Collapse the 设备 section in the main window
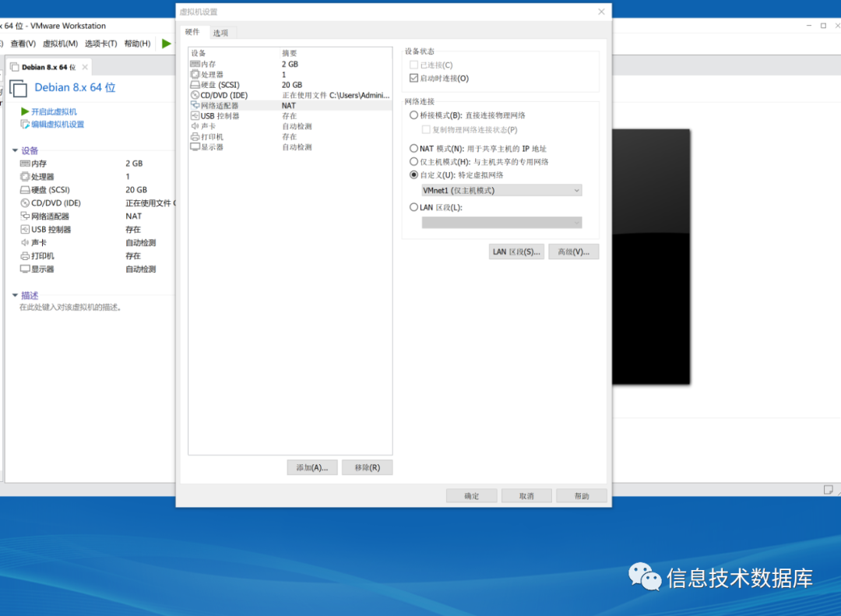The image size is (841, 616). pos(15,151)
